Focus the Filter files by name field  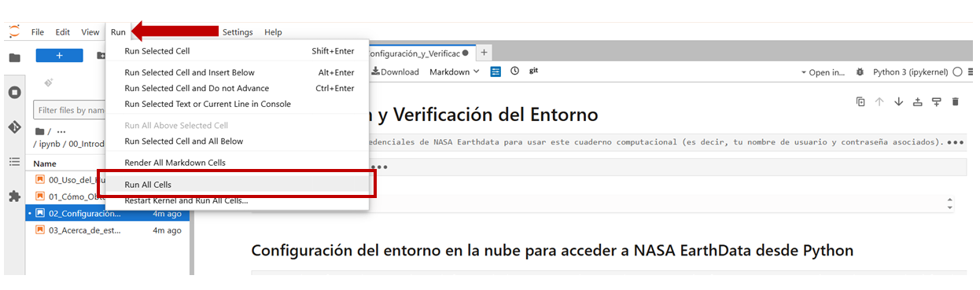[x=70, y=110]
